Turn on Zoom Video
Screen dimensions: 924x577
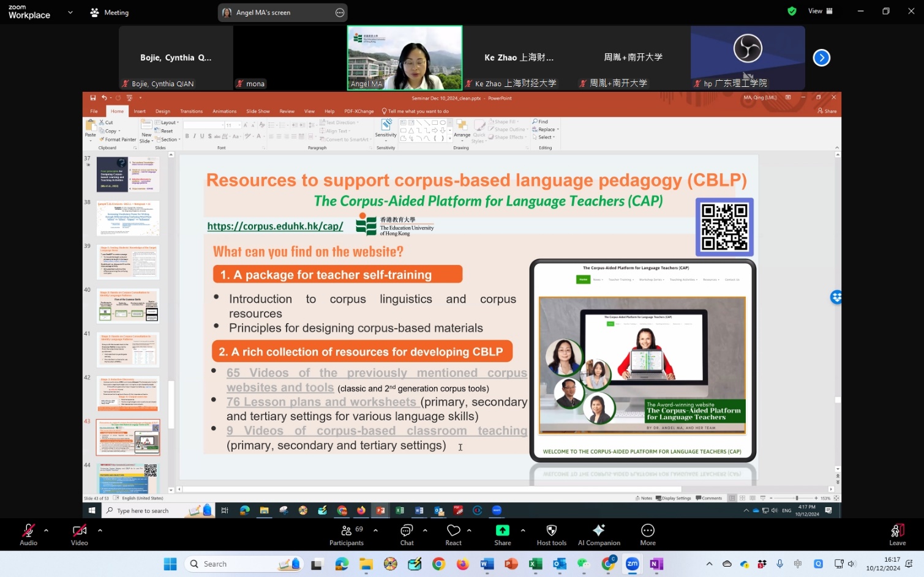coord(79,535)
